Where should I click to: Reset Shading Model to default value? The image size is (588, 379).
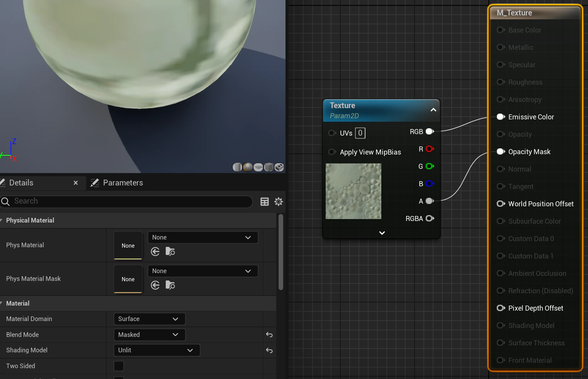(269, 350)
